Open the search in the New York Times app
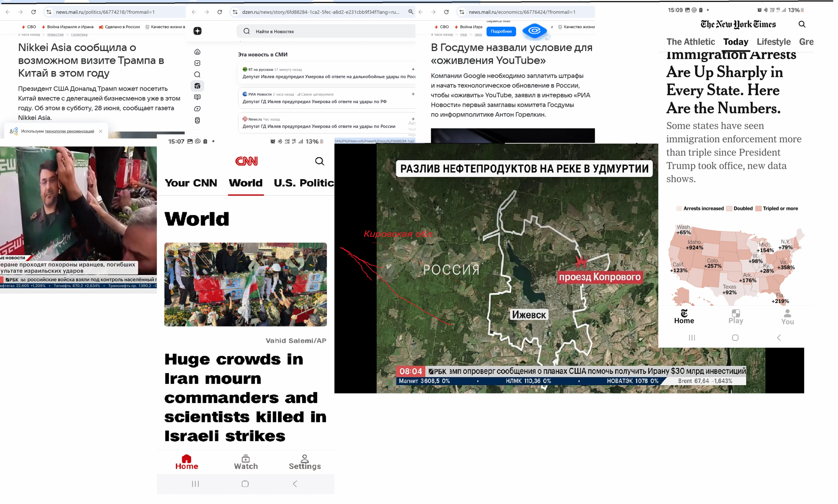The image size is (838, 504). coord(802,24)
